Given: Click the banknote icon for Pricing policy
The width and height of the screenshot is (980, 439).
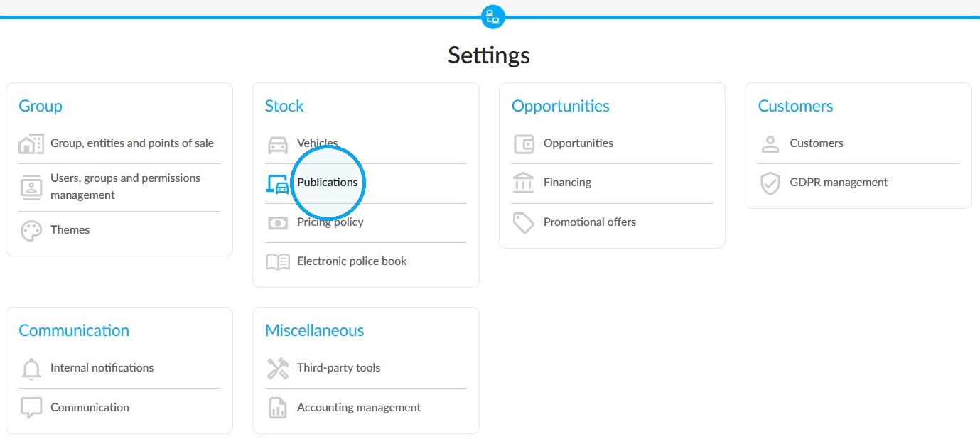Looking at the screenshot, I should (x=278, y=223).
